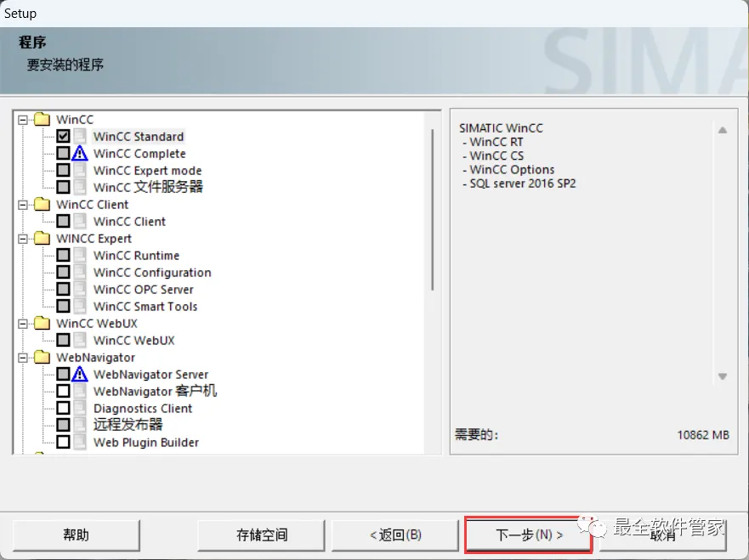The width and height of the screenshot is (749, 560).
Task: Select the WinCC Smart Tools label
Action: (145, 307)
